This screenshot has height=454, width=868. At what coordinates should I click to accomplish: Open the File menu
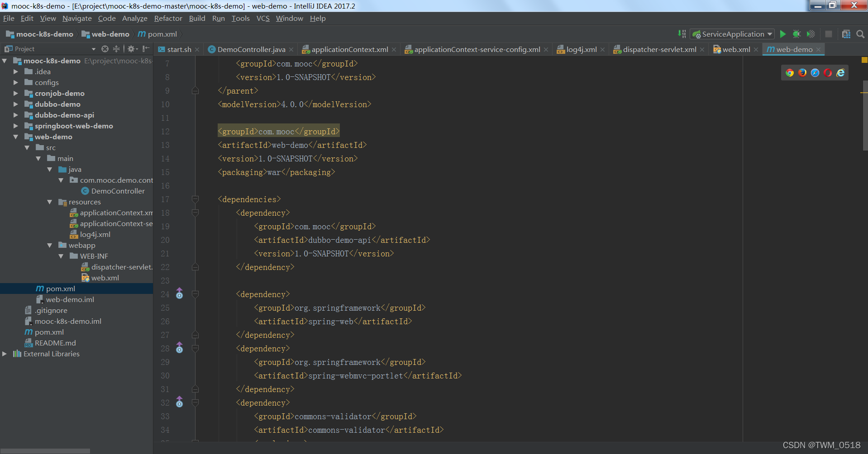(x=9, y=19)
